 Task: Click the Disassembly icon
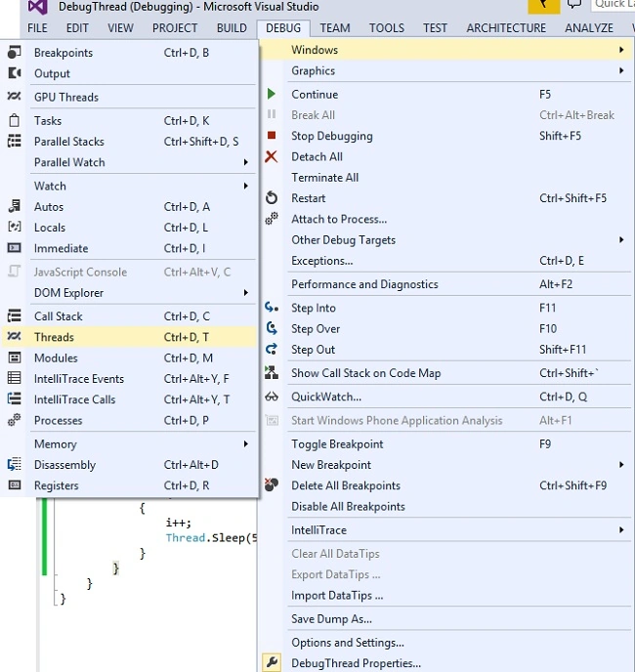click(14, 465)
